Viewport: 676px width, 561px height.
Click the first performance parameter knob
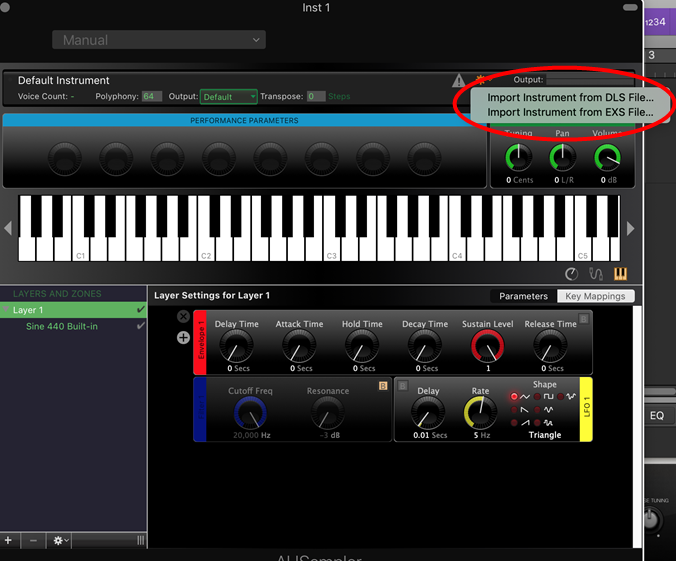(65, 158)
